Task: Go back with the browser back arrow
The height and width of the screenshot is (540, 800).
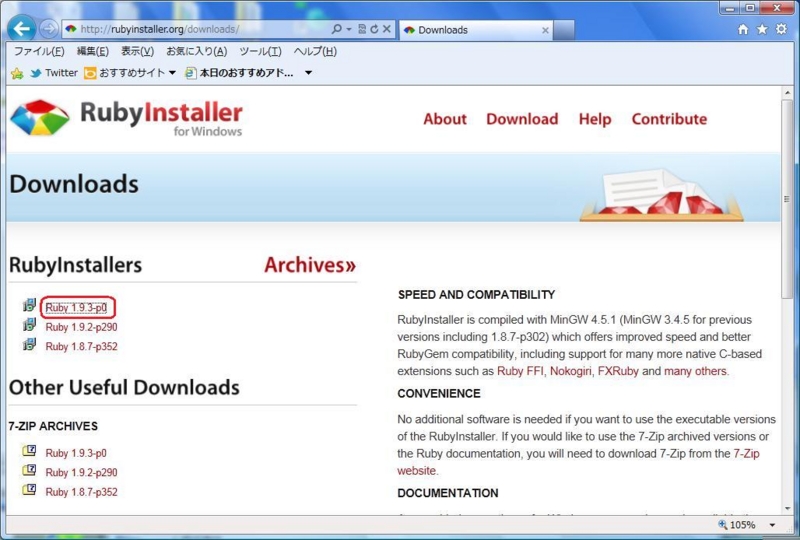Action: (21, 29)
